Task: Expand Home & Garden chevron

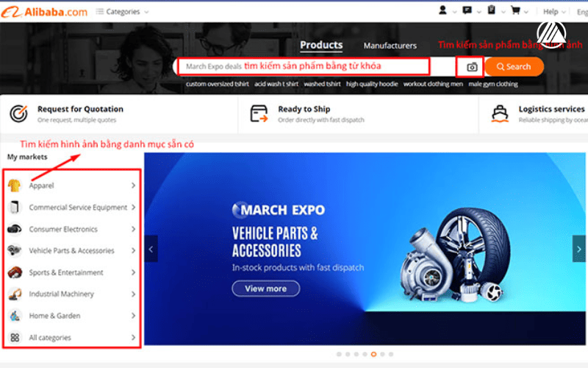Action: pyautogui.click(x=134, y=316)
